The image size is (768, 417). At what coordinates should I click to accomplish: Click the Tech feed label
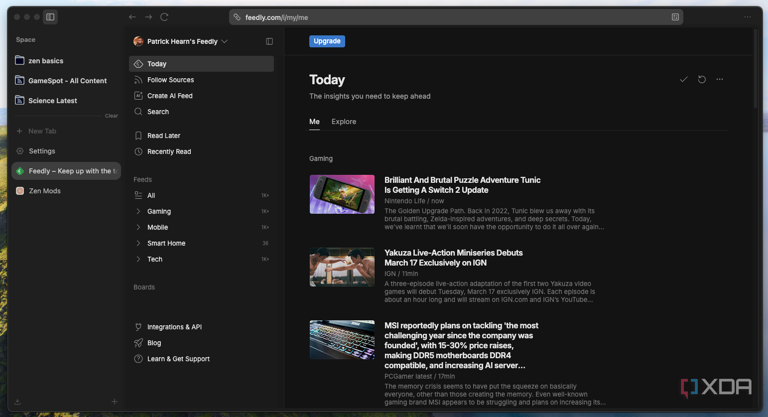(155, 259)
